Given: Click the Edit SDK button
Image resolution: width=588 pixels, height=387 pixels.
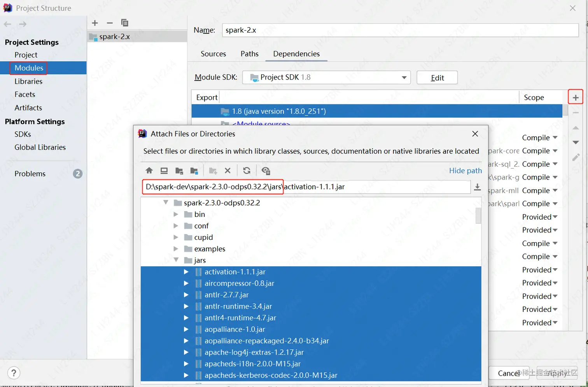Looking at the screenshot, I should click(437, 77).
